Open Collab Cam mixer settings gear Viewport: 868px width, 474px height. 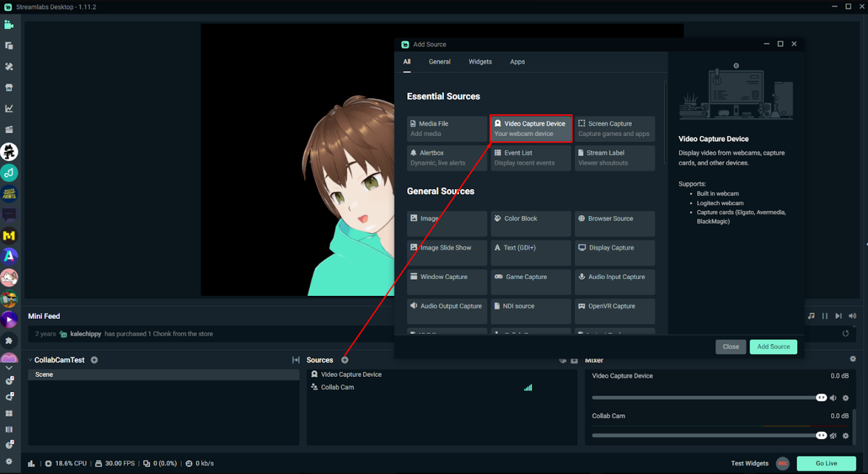coord(846,436)
